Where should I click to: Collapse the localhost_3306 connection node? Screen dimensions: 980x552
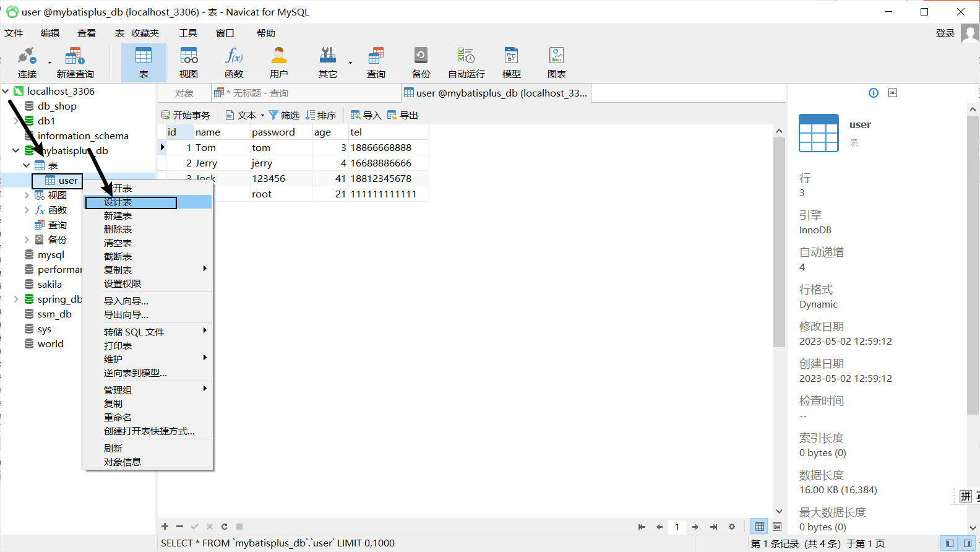[x=6, y=91]
